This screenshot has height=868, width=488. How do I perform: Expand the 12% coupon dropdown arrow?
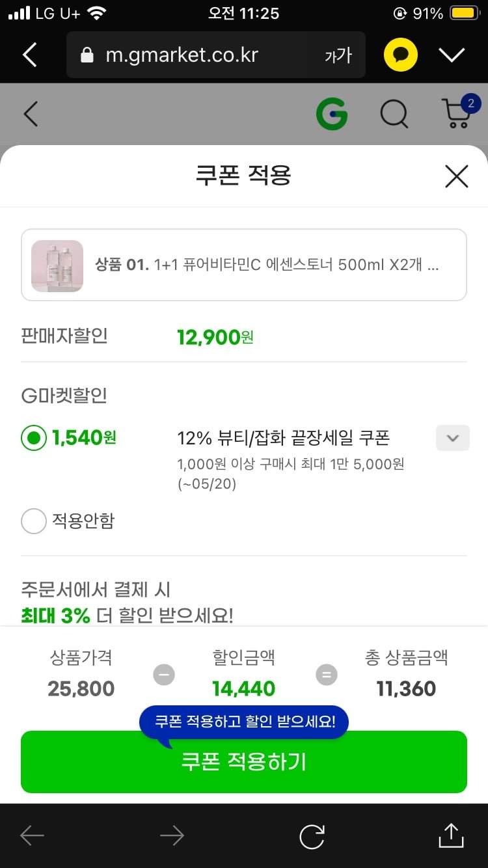pyautogui.click(x=452, y=438)
